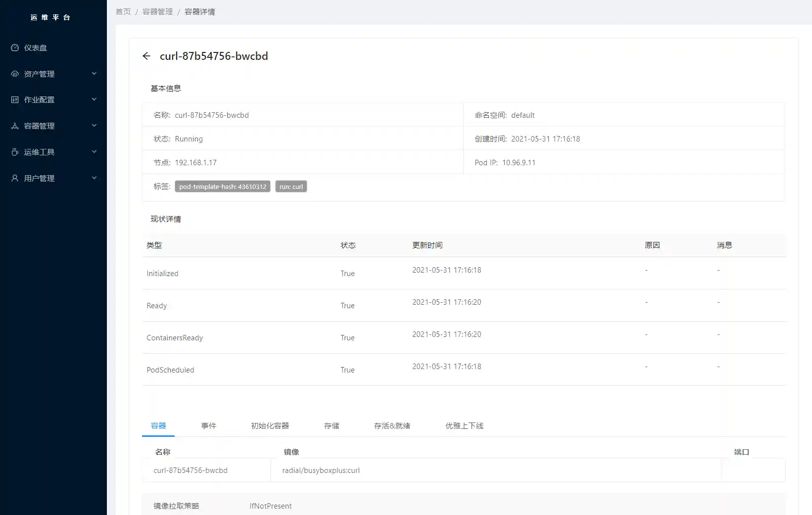Open the 初始化容器 tab
This screenshot has width=812, height=515.
click(x=270, y=426)
